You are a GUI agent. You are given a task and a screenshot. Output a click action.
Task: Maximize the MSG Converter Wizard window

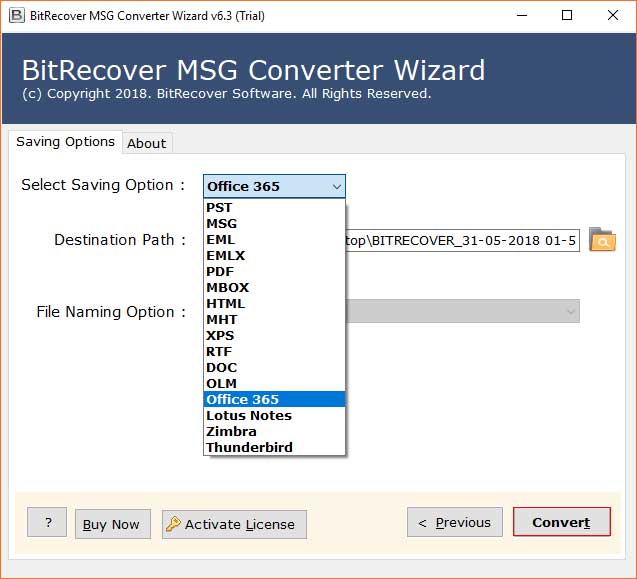567,15
